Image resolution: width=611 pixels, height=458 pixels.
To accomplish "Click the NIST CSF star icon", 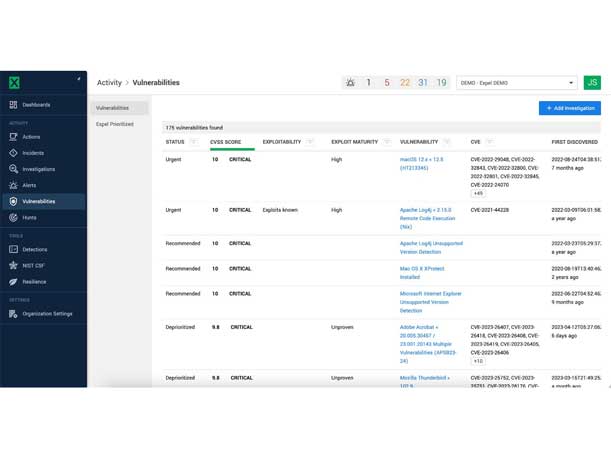I will (13, 265).
